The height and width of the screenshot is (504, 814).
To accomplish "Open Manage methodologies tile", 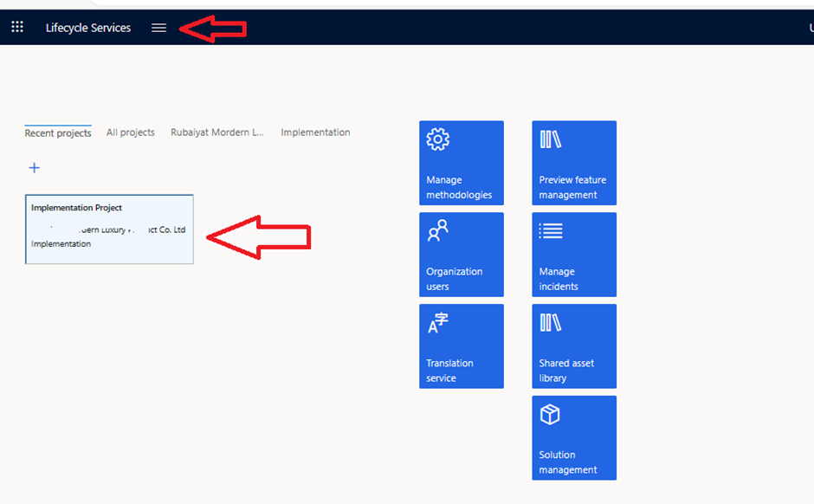I will click(462, 163).
